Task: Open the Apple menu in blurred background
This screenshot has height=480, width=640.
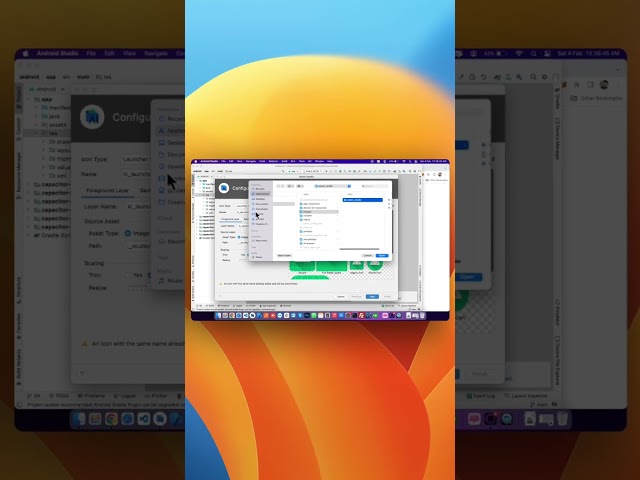Action: coord(25,53)
